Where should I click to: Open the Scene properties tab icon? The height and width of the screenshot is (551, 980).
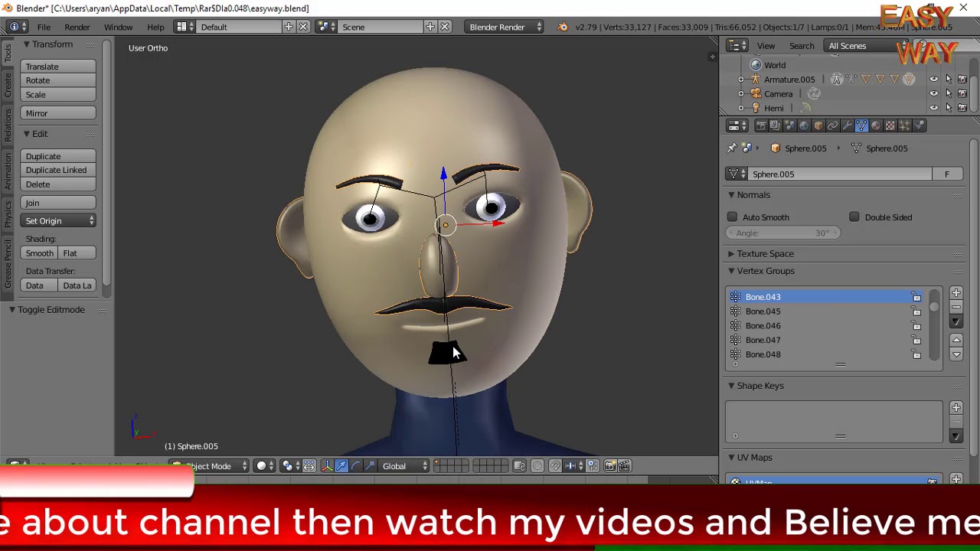click(x=789, y=126)
